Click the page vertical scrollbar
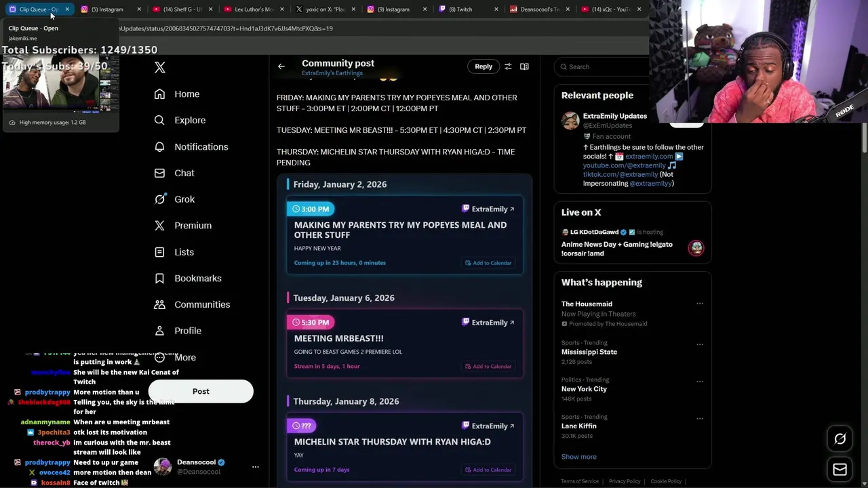The image size is (868, 488). pos(865,138)
